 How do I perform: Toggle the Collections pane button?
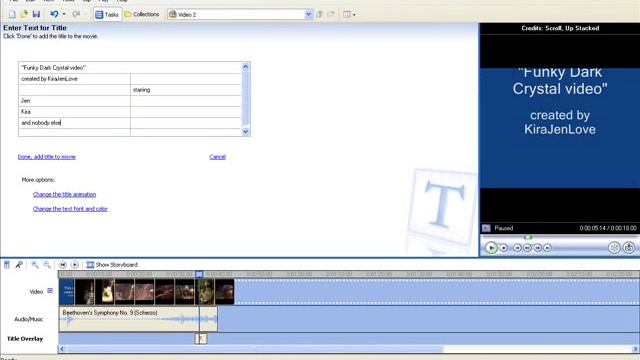142,14
